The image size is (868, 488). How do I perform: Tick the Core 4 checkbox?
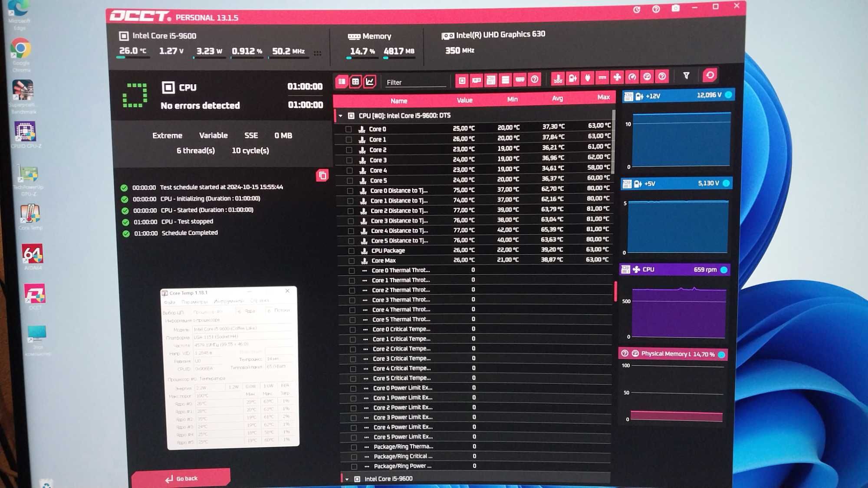[349, 170]
